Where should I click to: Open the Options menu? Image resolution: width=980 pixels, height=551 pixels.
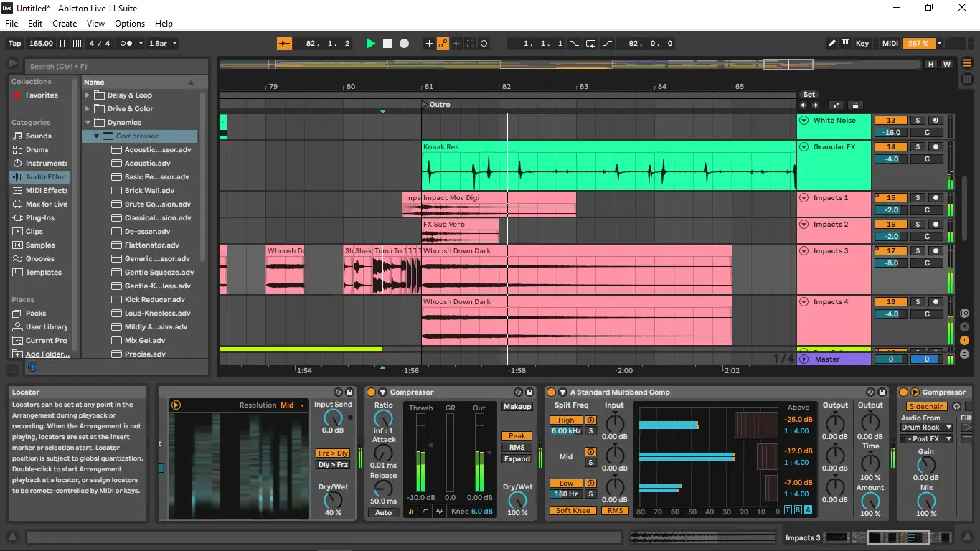[x=130, y=24]
